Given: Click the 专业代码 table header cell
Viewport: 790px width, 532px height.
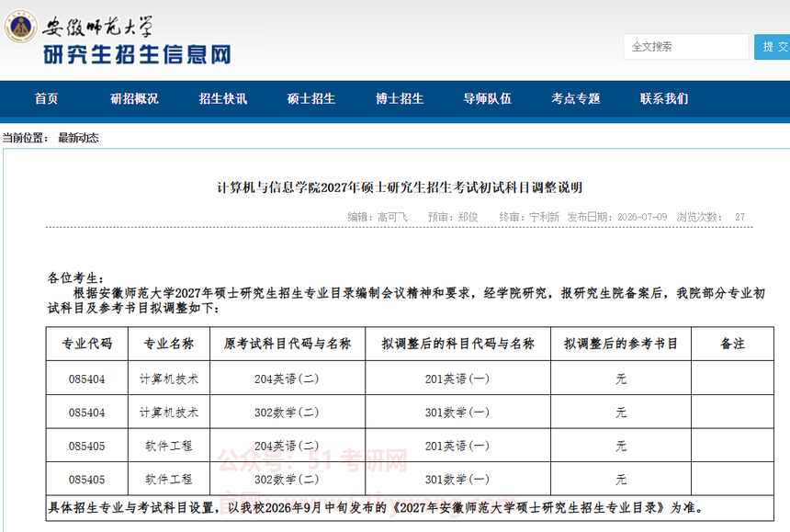Looking at the screenshot, I should click(x=87, y=344).
